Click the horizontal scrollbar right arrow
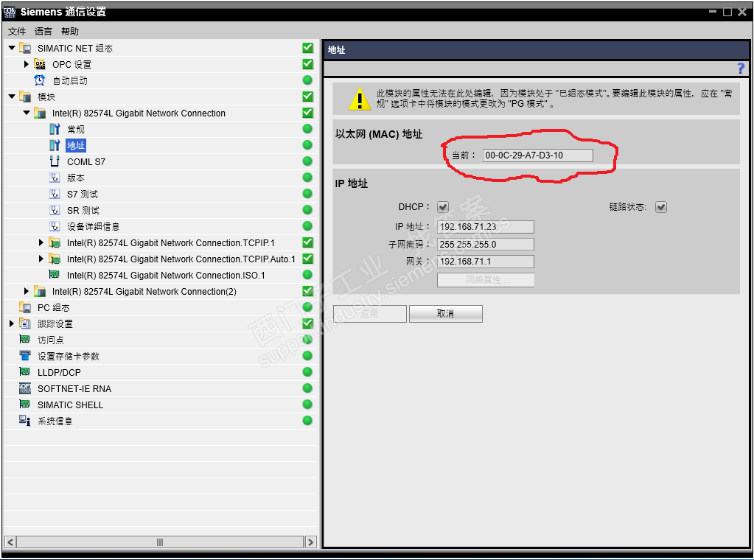This screenshot has height=560, width=754. tap(310, 542)
